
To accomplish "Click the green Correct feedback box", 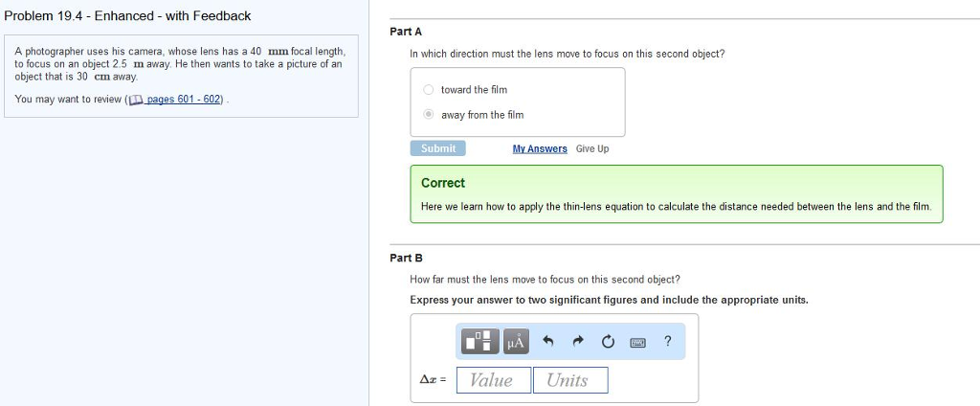I will click(x=677, y=194).
